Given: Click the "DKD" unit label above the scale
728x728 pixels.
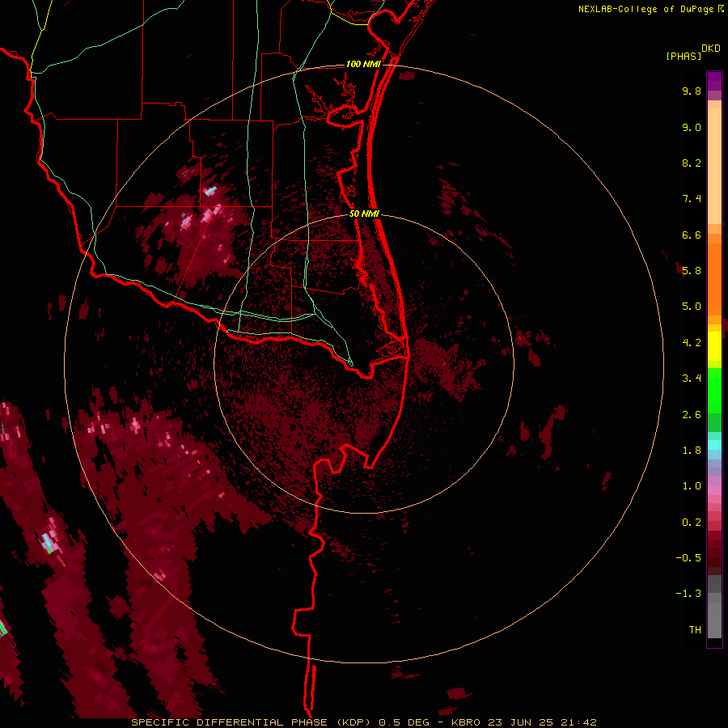Looking at the screenshot, I should click(x=711, y=49).
